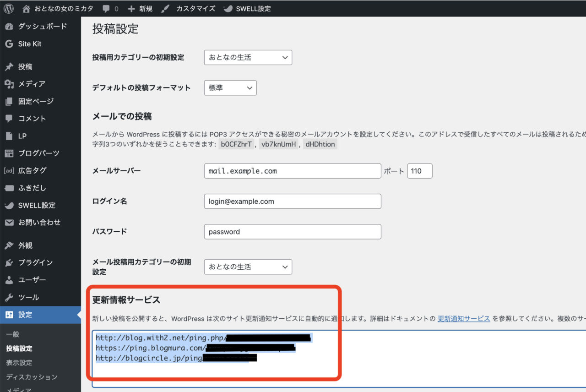Click the Site Kit G icon

click(9, 44)
